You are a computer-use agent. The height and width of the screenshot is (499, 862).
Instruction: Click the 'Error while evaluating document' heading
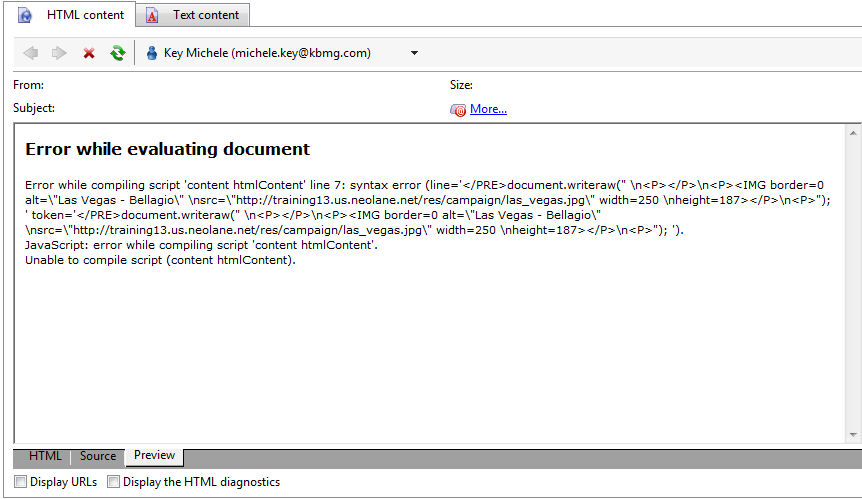tap(168, 149)
